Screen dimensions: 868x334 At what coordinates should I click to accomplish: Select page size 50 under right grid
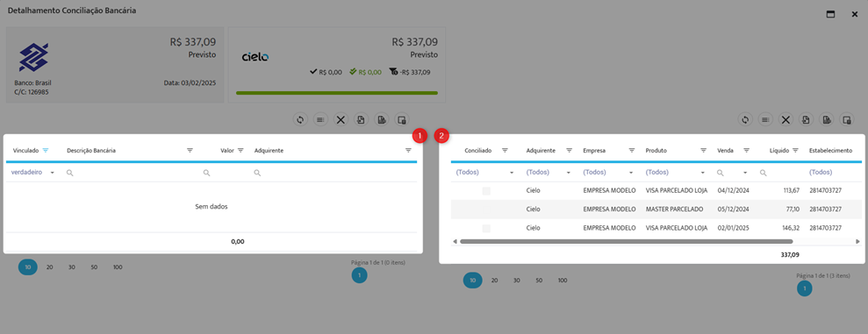tap(539, 281)
